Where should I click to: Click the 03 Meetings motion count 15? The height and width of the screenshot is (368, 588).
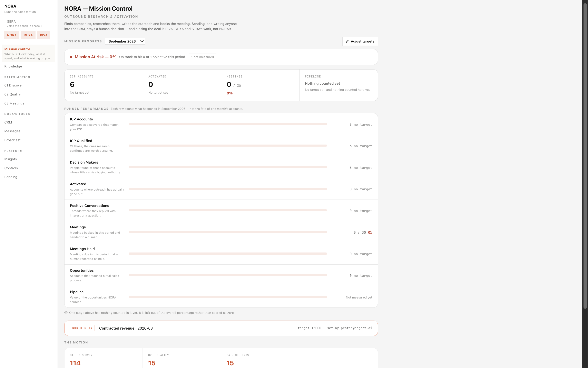click(230, 363)
